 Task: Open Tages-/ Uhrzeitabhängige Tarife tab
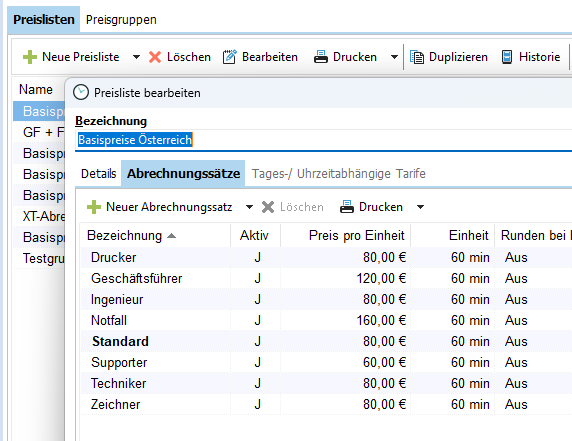pos(339,174)
